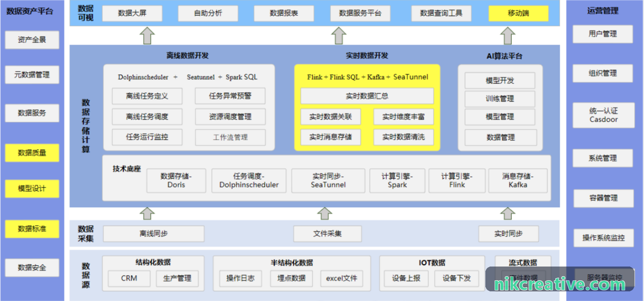Click the up arrow above 实时数据开发

pyautogui.click(x=339, y=35)
